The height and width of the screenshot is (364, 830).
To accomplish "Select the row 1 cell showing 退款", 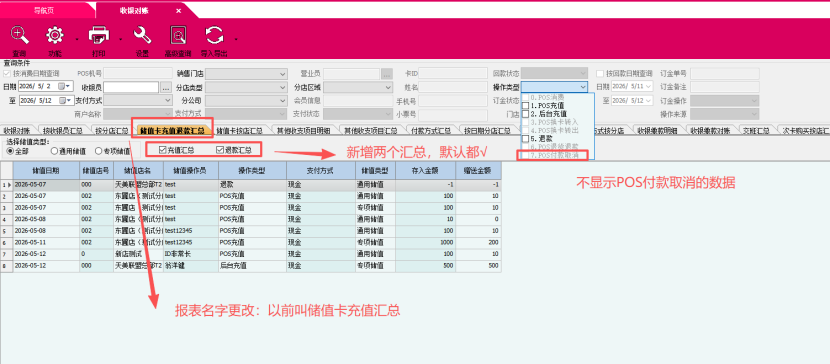I will pyautogui.click(x=252, y=185).
